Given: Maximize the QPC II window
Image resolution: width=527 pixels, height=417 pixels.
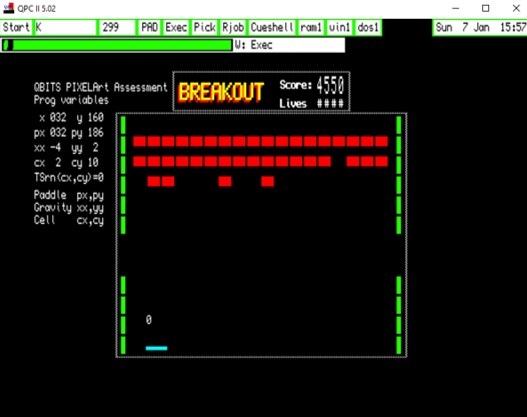Looking at the screenshot, I should click(486, 8).
